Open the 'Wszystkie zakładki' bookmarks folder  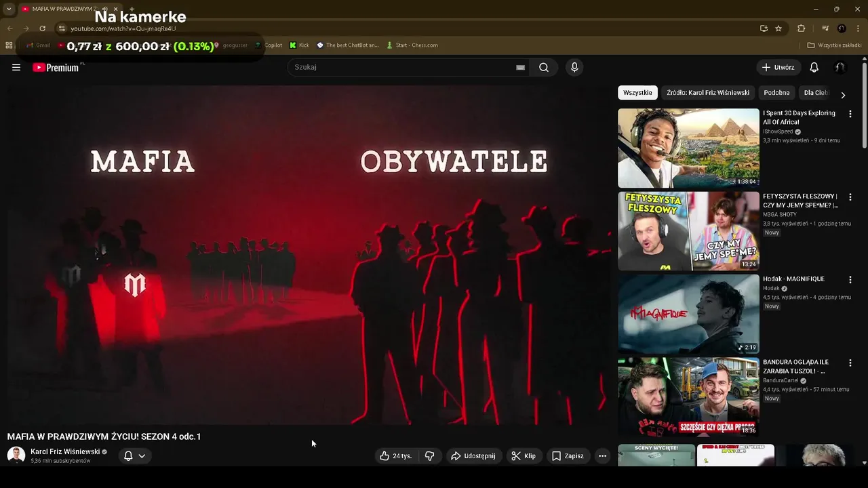(x=834, y=45)
